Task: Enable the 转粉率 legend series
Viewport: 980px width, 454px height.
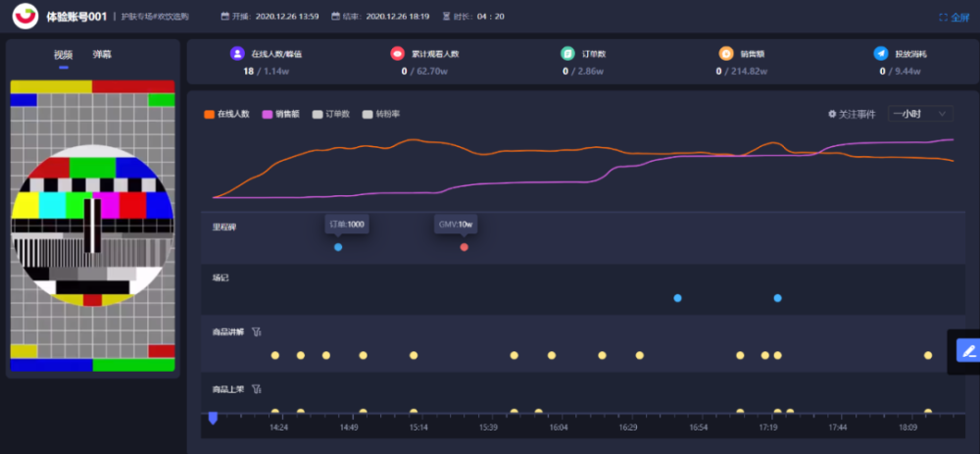Action: (x=381, y=115)
